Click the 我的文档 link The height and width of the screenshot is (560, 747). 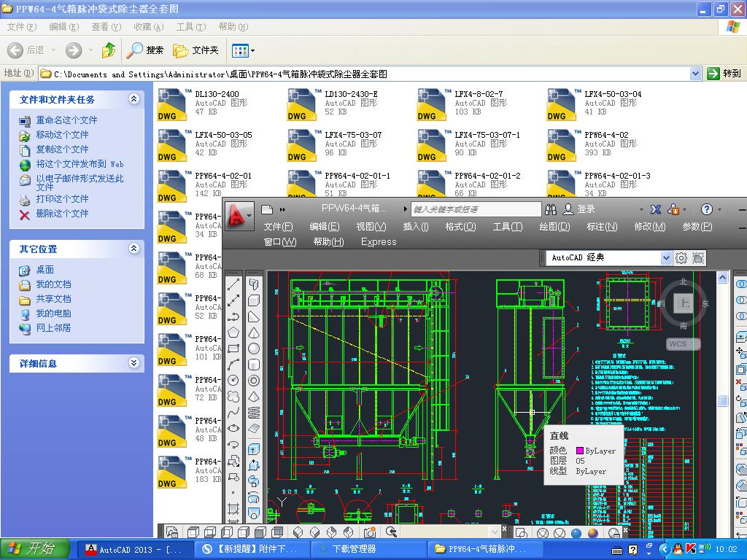53,284
